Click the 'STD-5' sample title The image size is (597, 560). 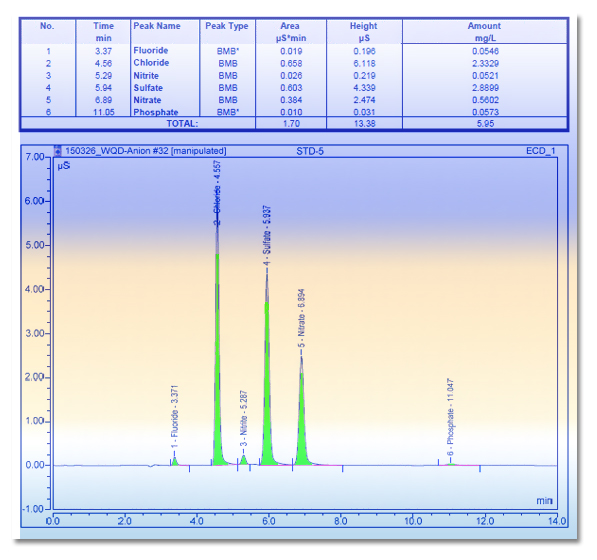[310, 151]
